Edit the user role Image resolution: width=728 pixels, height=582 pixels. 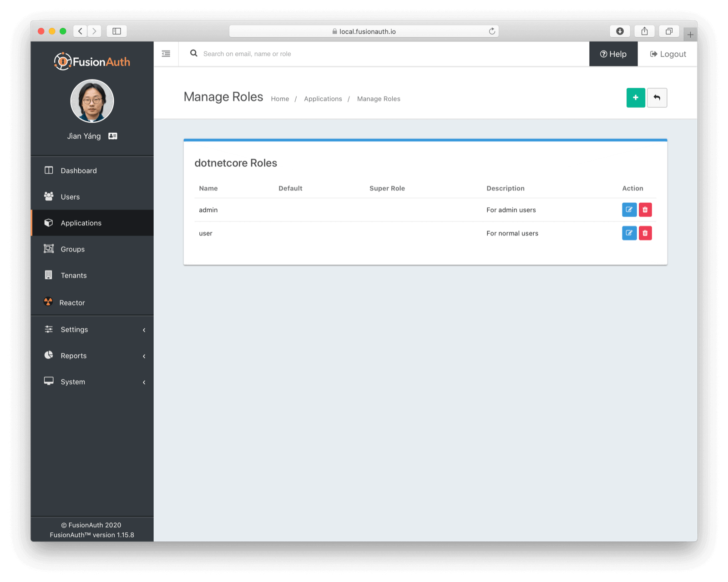[629, 233]
